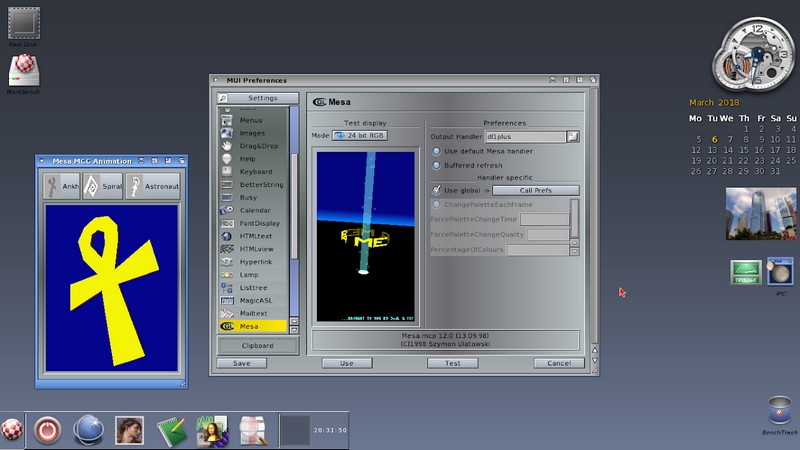Screen dimensions: 800x450
Task: Enable Buffered refresh option
Action: (x=436, y=166)
